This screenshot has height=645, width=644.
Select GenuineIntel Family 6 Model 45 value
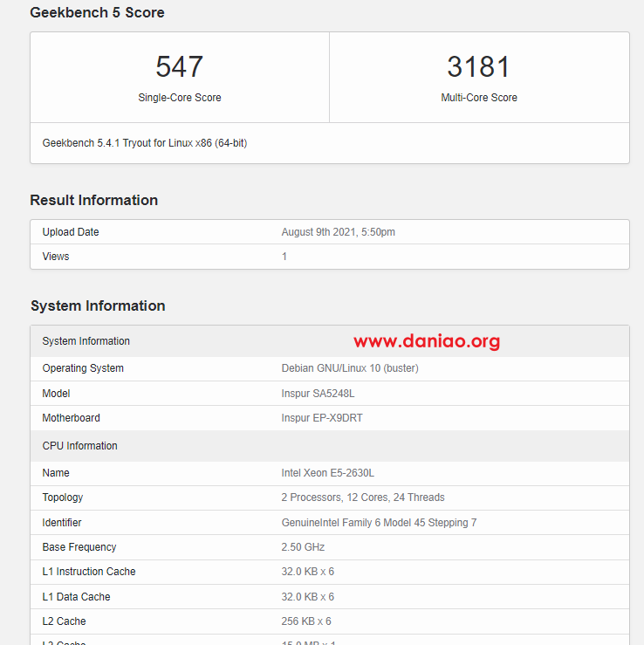(x=379, y=523)
